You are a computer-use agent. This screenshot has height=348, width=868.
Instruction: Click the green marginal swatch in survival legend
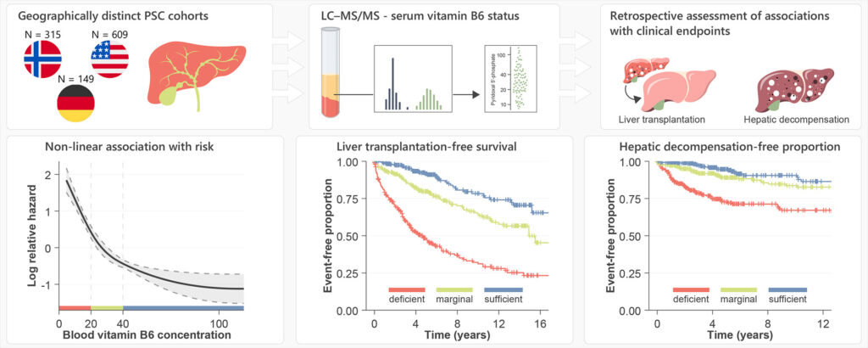coord(454,289)
